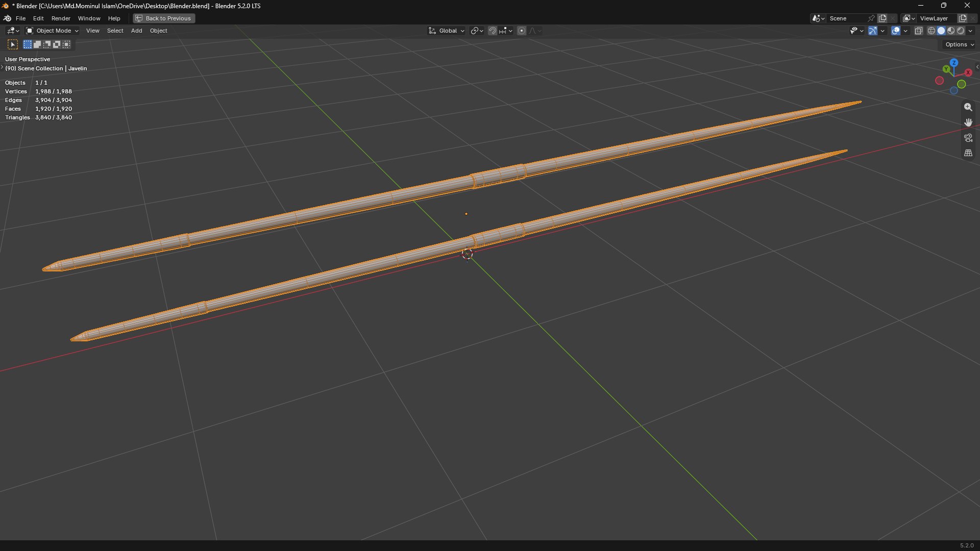The width and height of the screenshot is (980, 551).
Task: Click the Back to Previous button
Action: (x=164, y=18)
